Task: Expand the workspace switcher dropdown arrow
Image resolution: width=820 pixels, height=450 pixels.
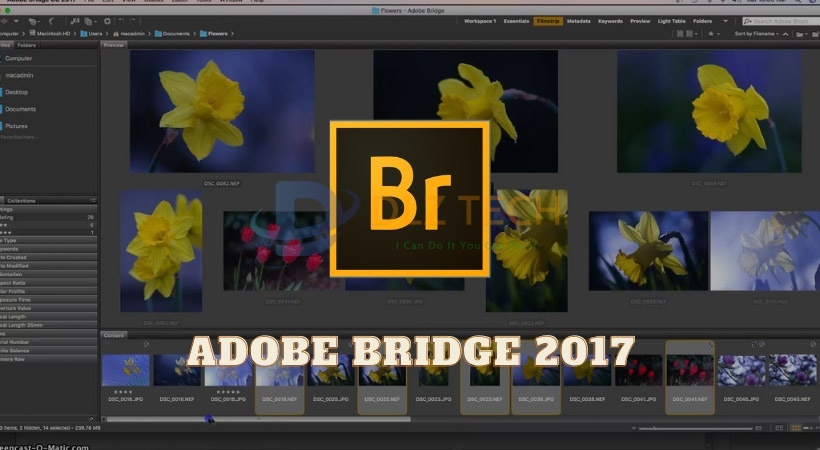Action: click(x=723, y=21)
